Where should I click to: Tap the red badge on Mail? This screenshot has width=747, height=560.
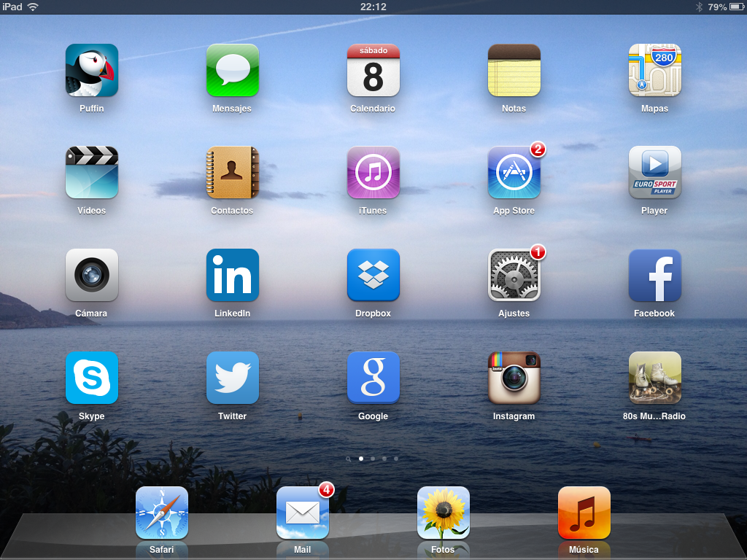pyautogui.click(x=326, y=489)
